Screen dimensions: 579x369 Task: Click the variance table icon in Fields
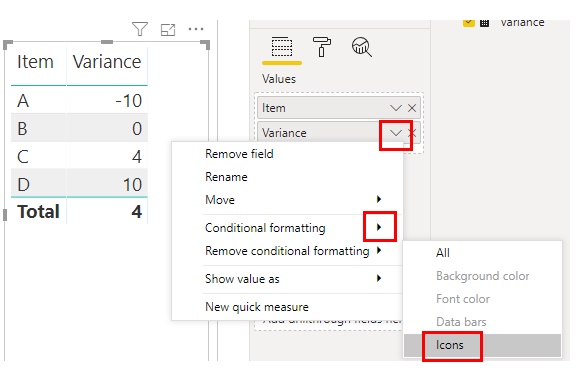(484, 23)
